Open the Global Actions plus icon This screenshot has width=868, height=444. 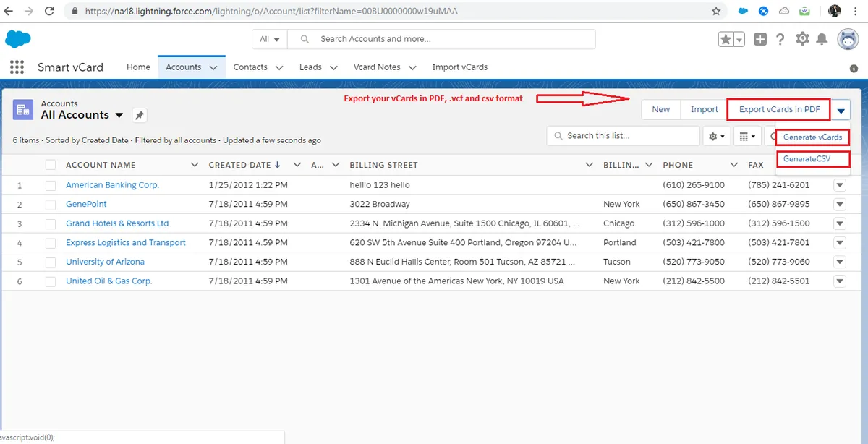click(759, 40)
